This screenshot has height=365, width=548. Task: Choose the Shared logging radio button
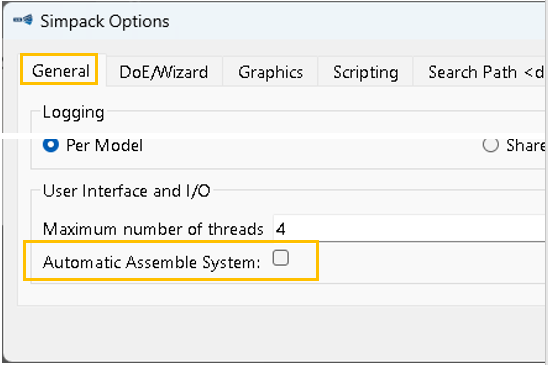pyautogui.click(x=490, y=145)
